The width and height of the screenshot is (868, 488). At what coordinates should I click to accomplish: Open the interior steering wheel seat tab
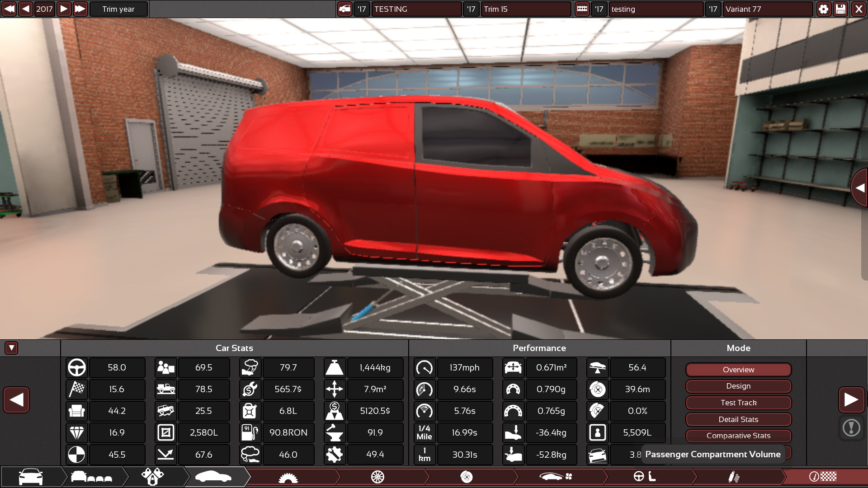pyautogui.click(x=645, y=477)
